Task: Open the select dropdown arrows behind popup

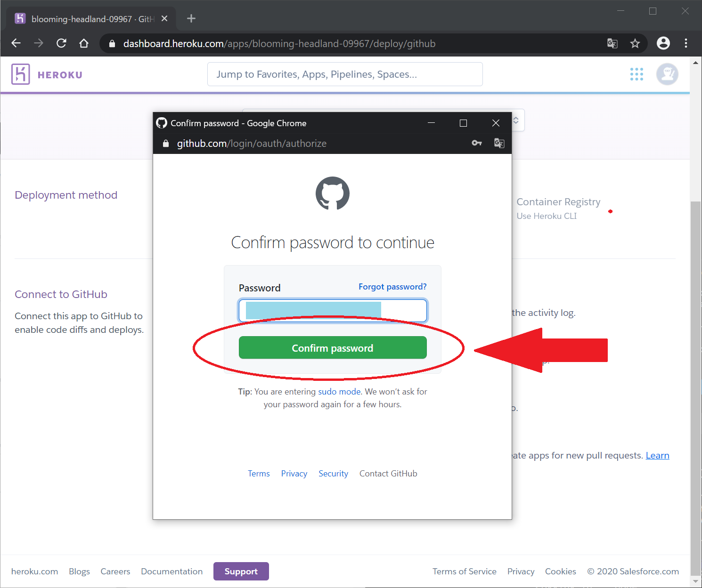Action: (516, 121)
